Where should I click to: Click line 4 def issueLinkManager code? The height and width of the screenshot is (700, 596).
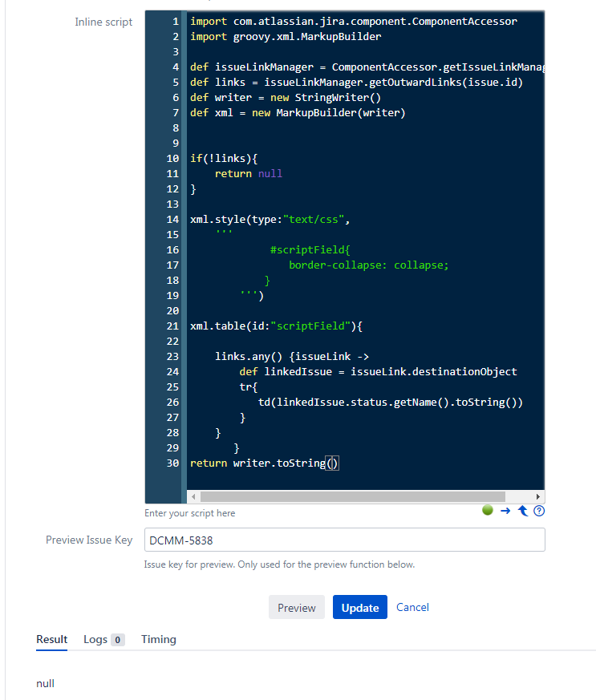point(367,67)
